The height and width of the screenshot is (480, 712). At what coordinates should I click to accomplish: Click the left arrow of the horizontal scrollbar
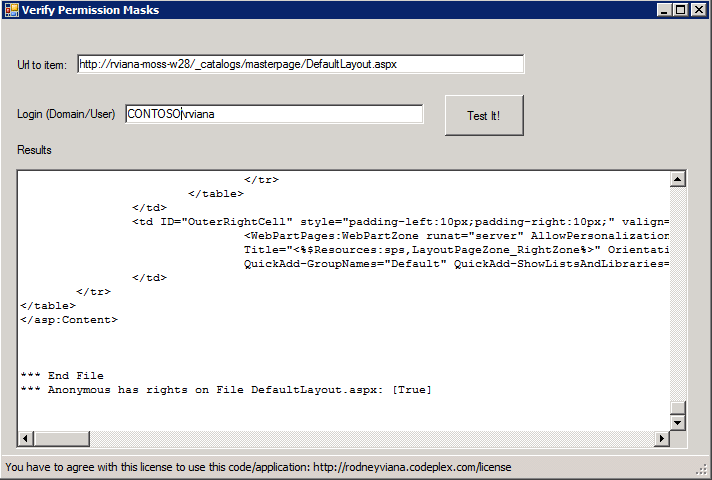pyautogui.click(x=26, y=439)
